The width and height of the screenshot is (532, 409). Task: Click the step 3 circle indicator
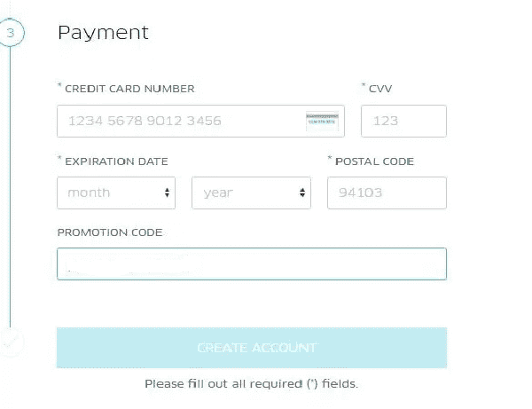tap(11, 33)
